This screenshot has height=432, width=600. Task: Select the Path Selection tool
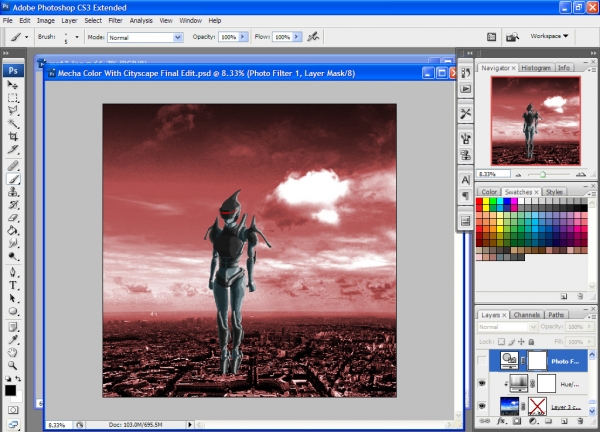tap(13, 298)
